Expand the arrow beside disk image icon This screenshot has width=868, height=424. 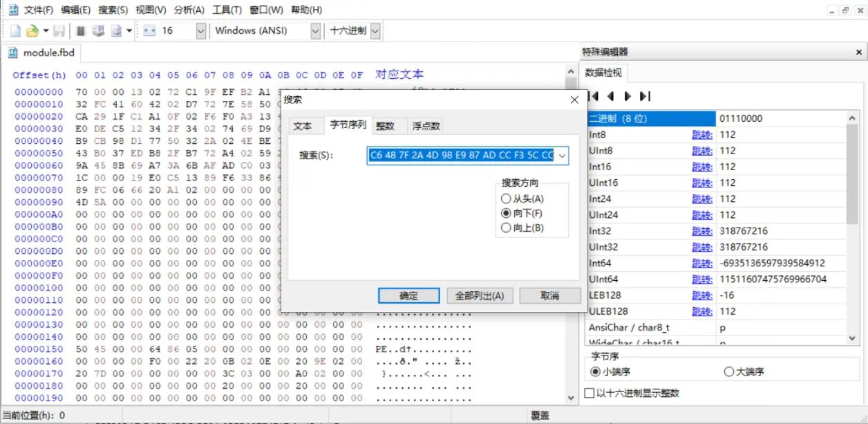tap(129, 31)
